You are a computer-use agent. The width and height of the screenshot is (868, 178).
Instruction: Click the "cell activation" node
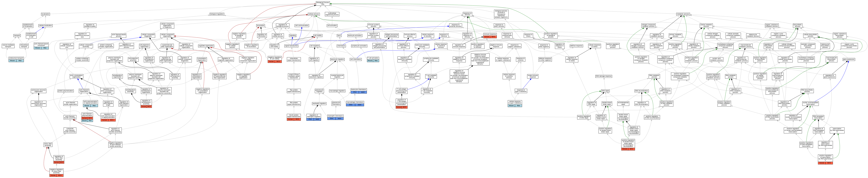pyautogui.click(x=332, y=26)
